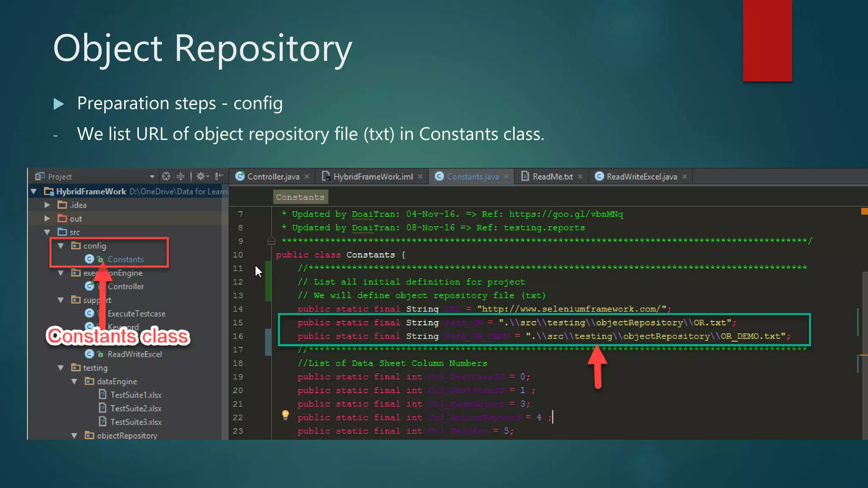Viewport: 868px width, 488px height.
Task: Close the ReadWriteExcel.java tab
Action: click(x=684, y=177)
